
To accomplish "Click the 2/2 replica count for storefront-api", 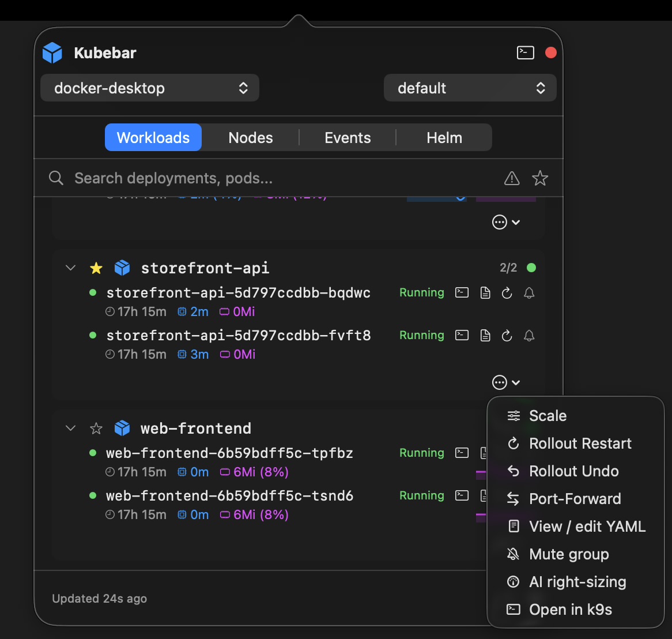I will (x=508, y=268).
